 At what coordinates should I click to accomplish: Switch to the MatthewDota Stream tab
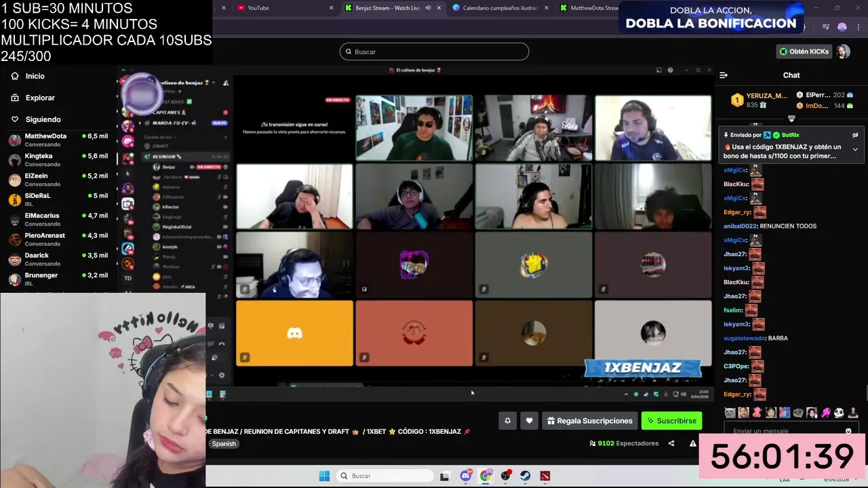590,8
